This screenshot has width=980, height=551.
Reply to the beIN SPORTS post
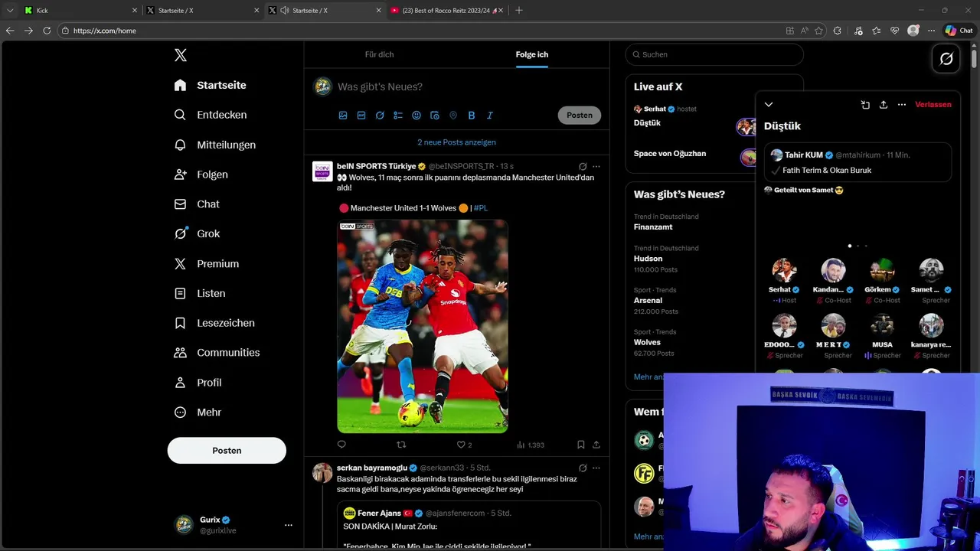(x=341, y=445)
